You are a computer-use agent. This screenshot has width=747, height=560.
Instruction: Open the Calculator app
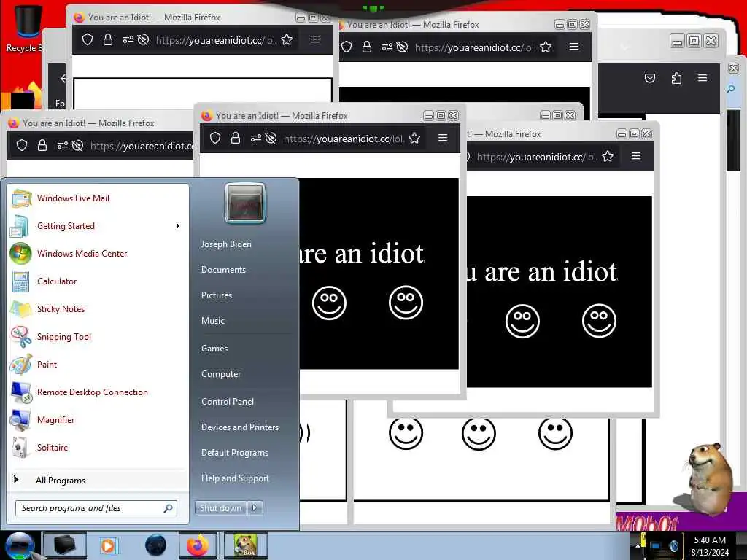98,281
